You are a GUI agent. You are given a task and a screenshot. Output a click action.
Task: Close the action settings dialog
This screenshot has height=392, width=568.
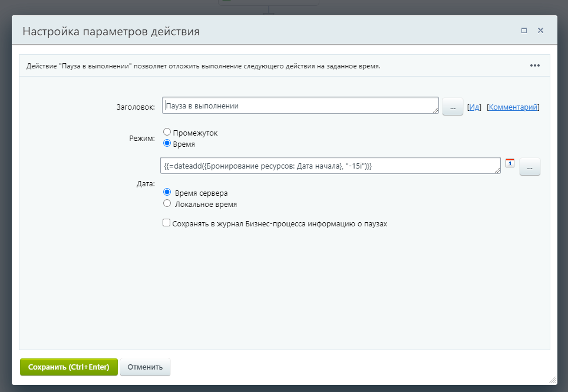tap(540, 31)
